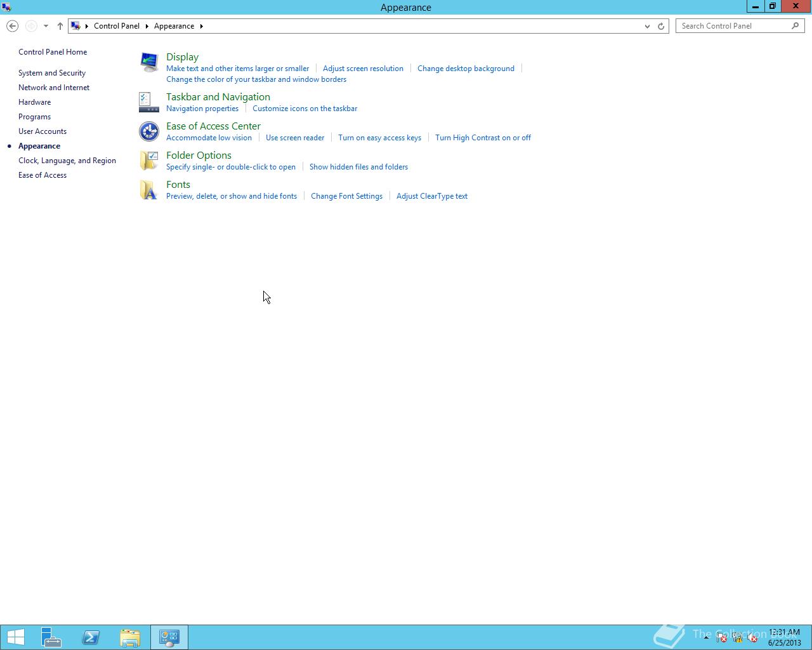Click the Appearance breadcrumb segment
Screen dimensions: 812x650
pos(174,26)
